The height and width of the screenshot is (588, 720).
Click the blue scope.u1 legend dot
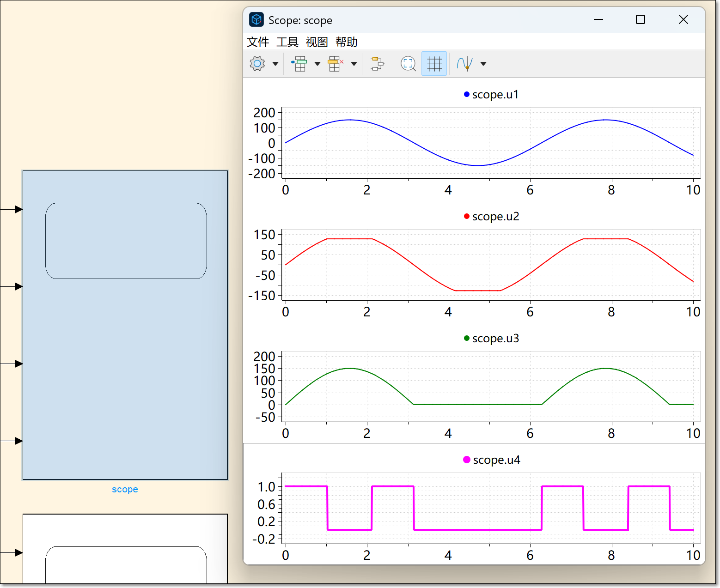coord(467,94)
